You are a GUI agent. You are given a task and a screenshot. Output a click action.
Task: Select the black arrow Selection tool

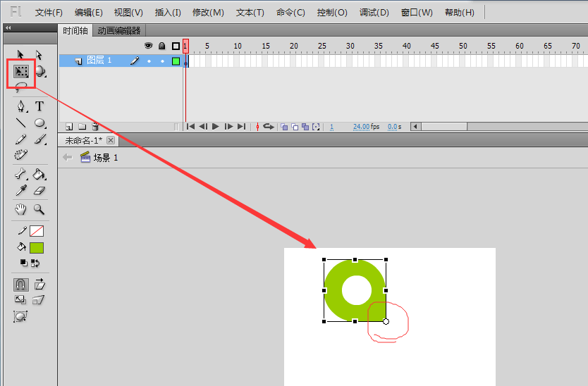(20, 55)
